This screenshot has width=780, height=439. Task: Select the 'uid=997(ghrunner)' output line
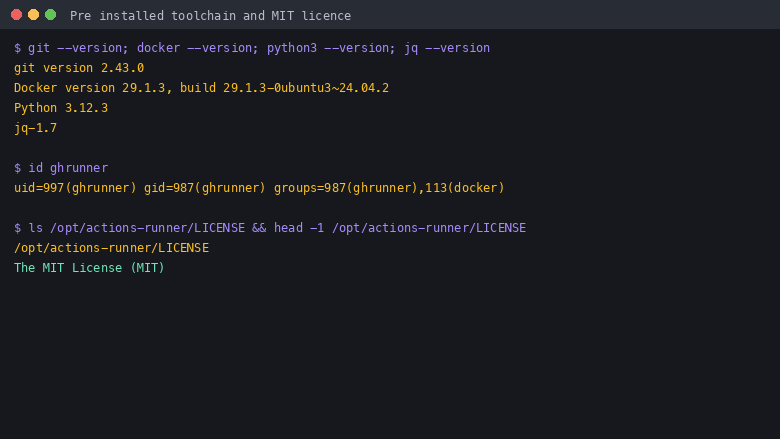pyautogui.click(x=259, y=188)
